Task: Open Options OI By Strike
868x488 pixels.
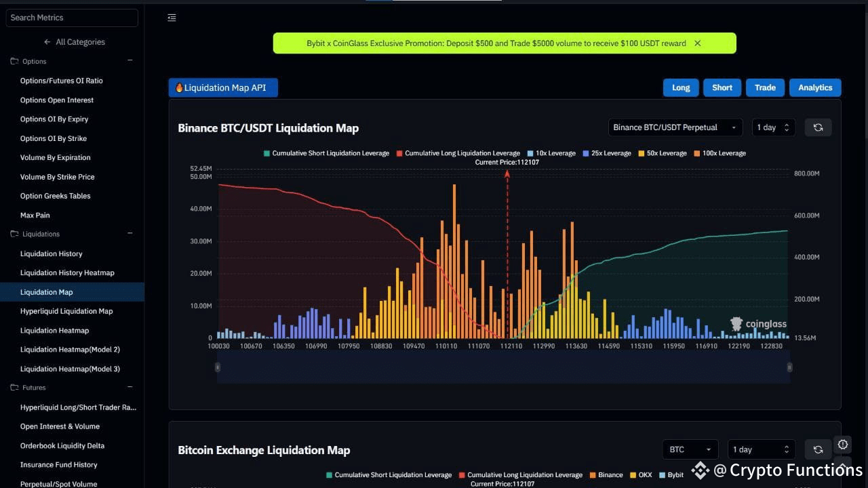Action: (x=54, y=138)
